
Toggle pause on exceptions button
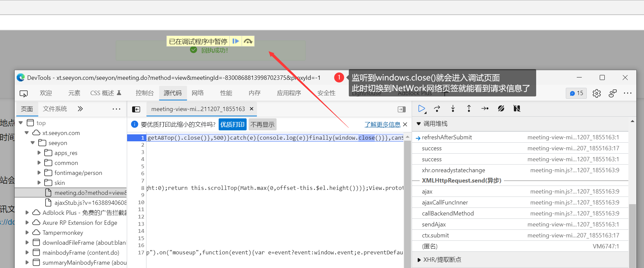517,109
